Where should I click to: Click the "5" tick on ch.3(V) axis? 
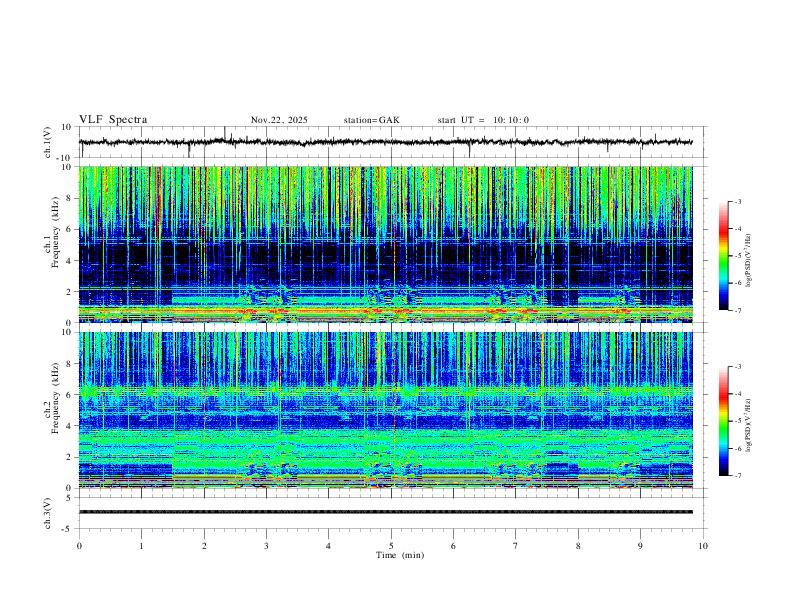(69, 497)
